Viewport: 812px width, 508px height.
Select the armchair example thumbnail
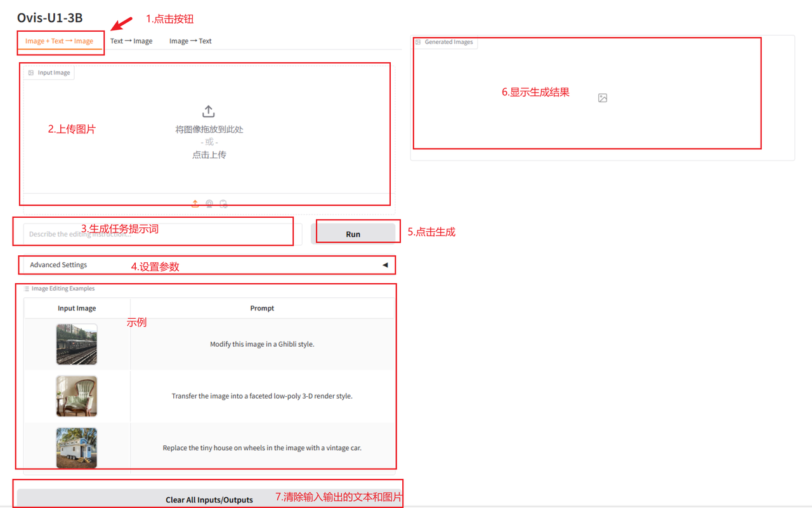point(77,396)
